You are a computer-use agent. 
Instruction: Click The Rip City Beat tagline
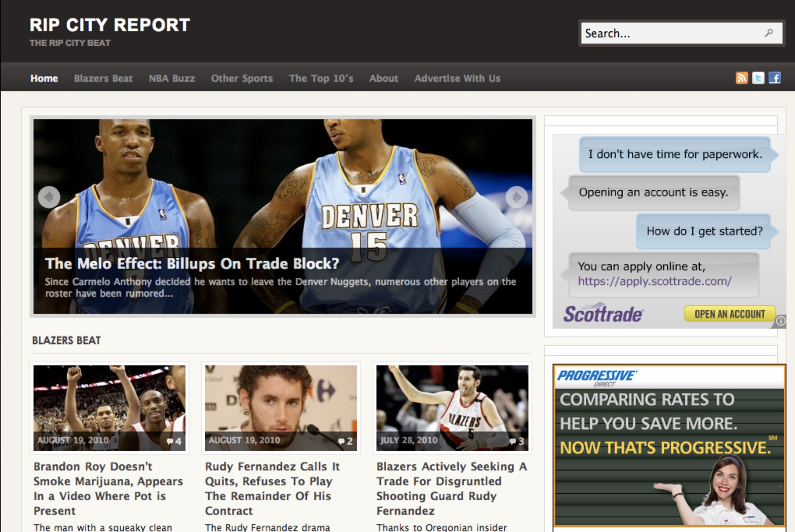(70, 43)
